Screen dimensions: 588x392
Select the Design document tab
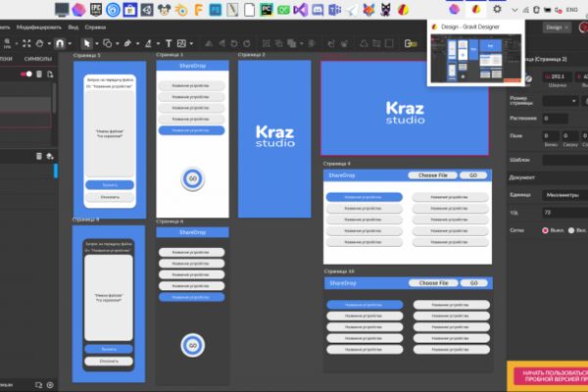click(x=557, y=27)
